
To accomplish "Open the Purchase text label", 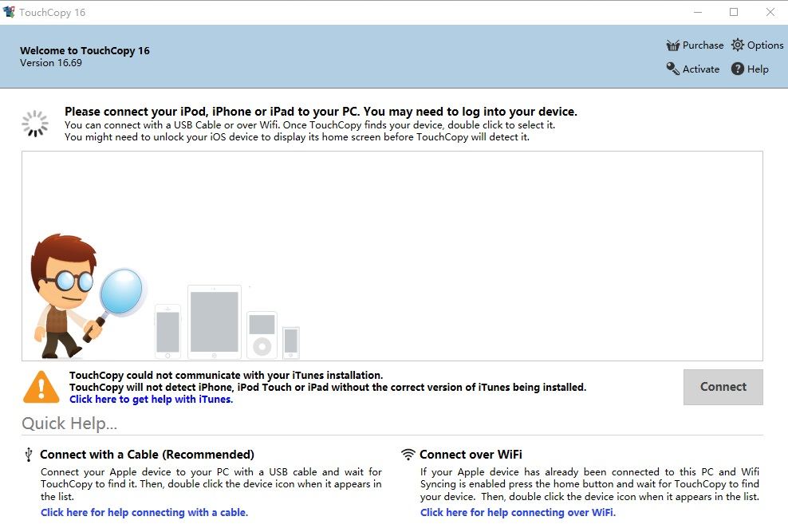I will [x=703, y=45].
